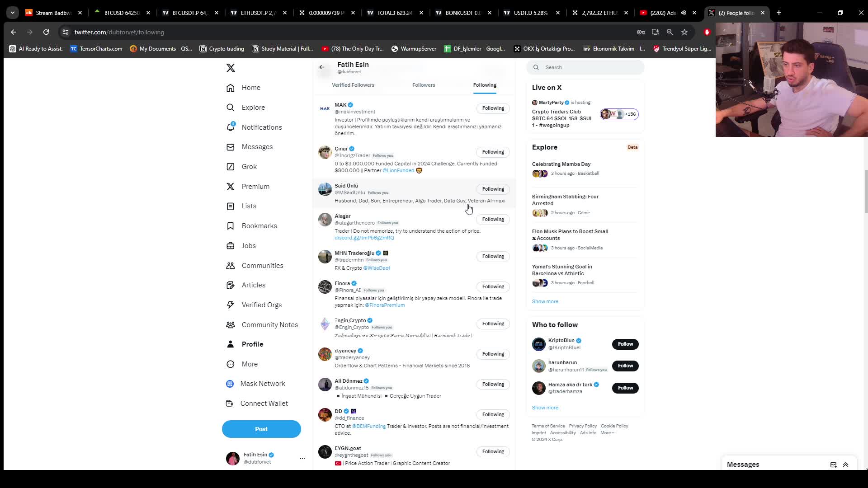Toggle Following button for MHN Traderoğlu
The image size is (868, 488).
pos(493,256)
